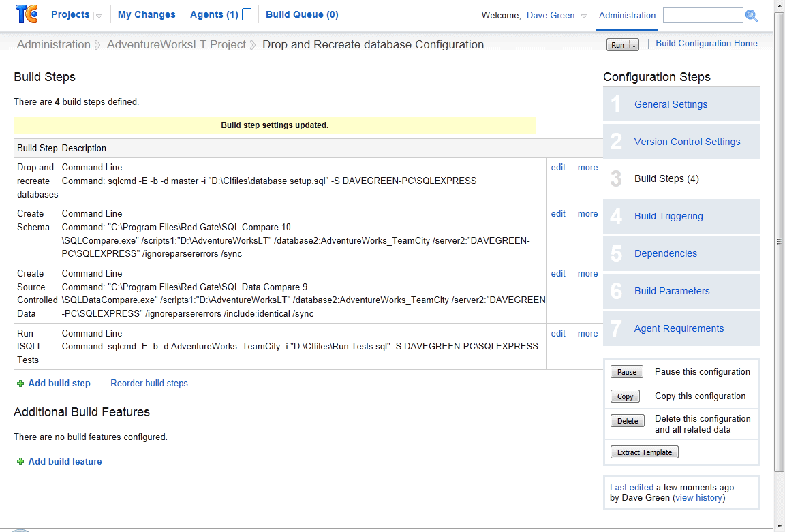785x532 pixels.
Task: Click Add build feature link
Action: 65,461
